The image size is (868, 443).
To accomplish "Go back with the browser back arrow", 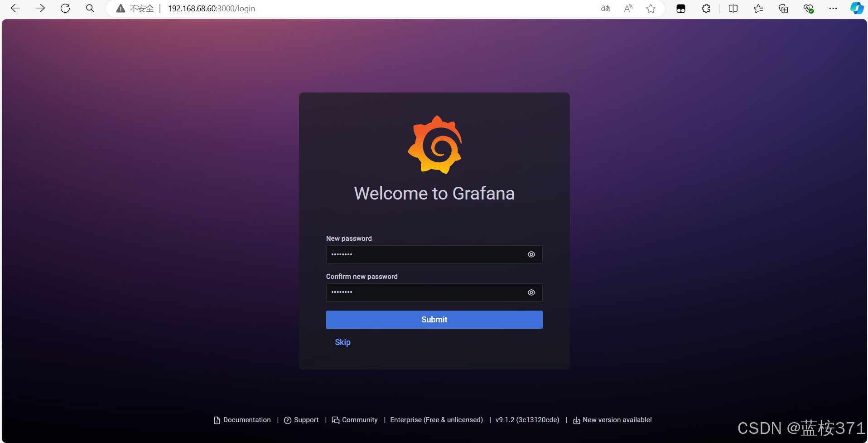I will pos(15,8).
